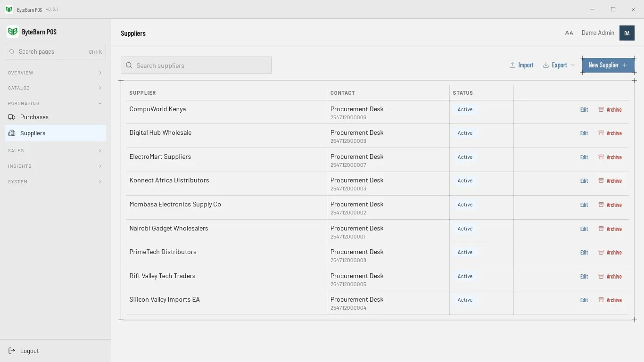644x362 pixels.
Task: Expand the Insights sidebar section
Action: (x=55, y=166)
